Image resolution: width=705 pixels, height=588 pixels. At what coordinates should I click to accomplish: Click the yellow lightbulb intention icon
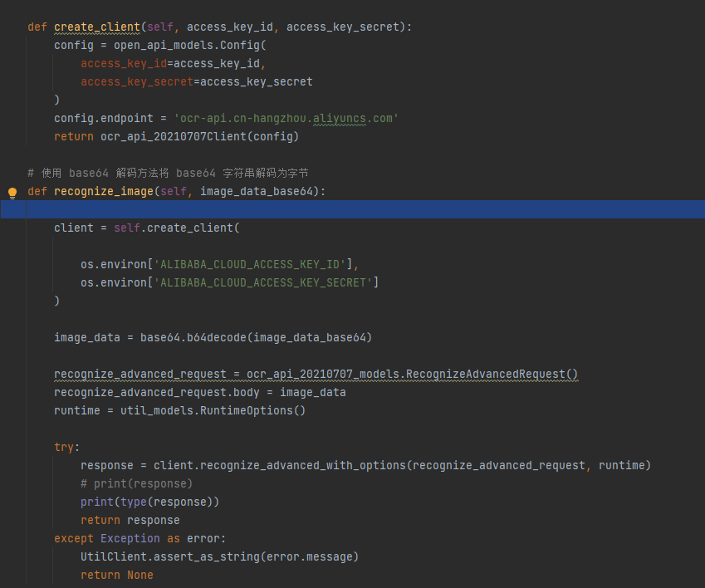[x=12, y=193]
